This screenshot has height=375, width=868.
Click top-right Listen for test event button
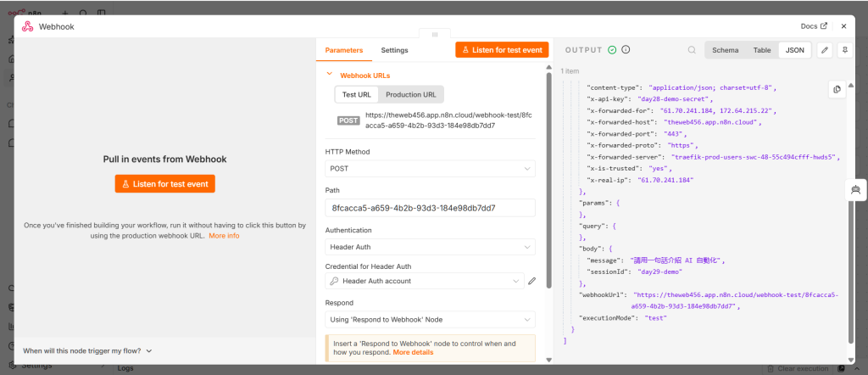(502, 50)
